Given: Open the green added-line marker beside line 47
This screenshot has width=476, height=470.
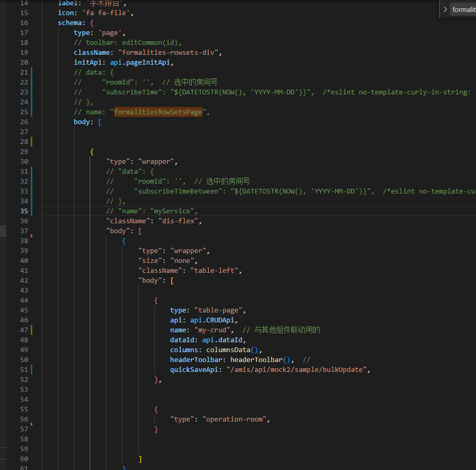Looking at the screenshot, I should tap(32, 330).
